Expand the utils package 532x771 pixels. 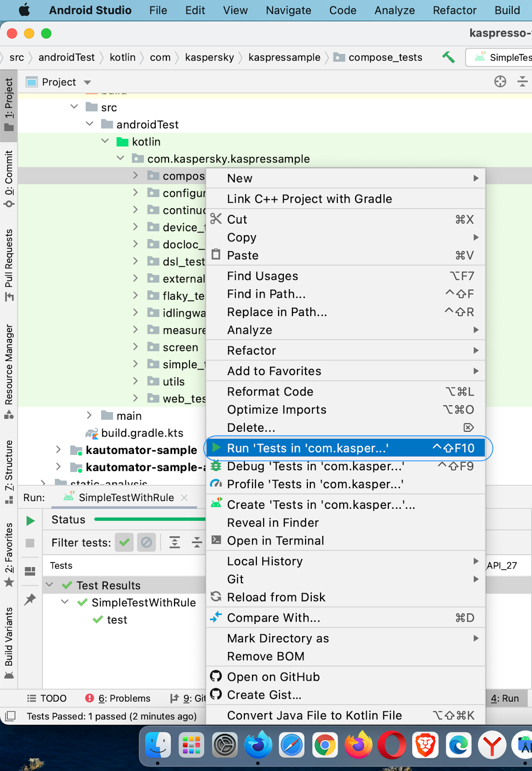tap(135, 381)
